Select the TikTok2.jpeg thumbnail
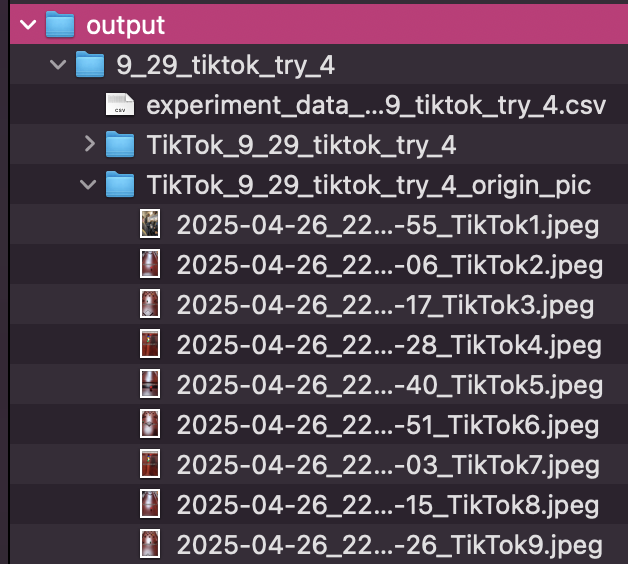This screenshot has width=628, height=564. click(150, 264)
